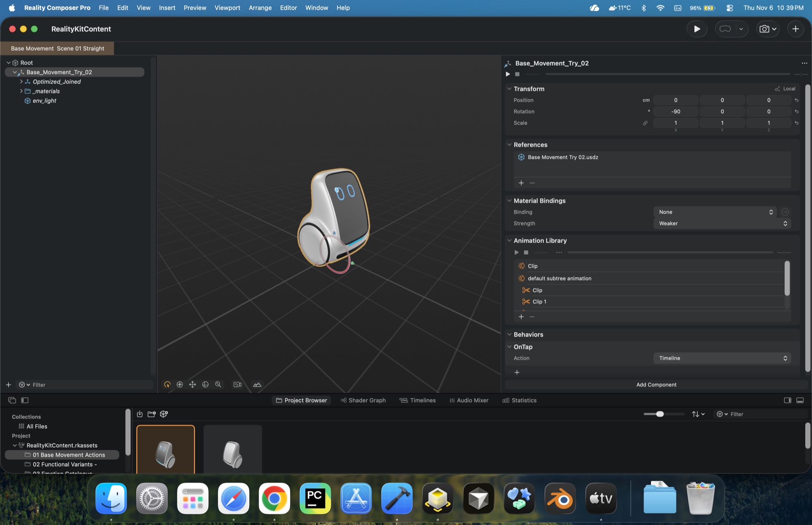Open the Audio Mixer tab

(x=469, y=400)
